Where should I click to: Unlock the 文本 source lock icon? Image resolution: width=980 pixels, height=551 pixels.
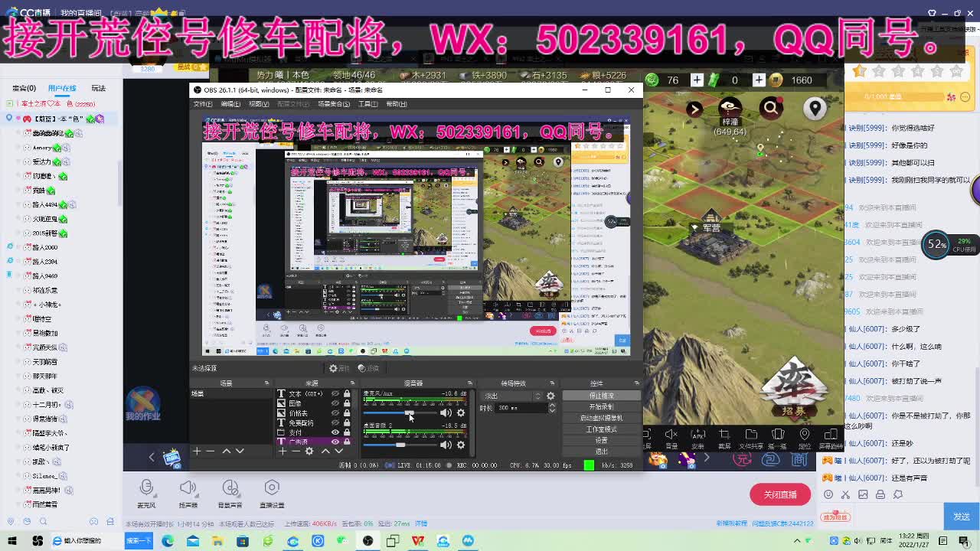(x=346, y=394)
